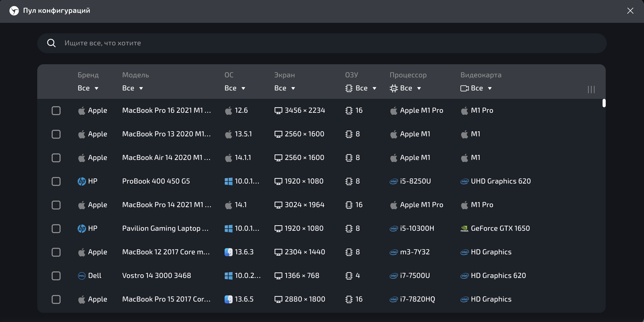
Task: Click NVIDIA icon beside GeForce GTX 1650
Action: [x=464, y=229]
